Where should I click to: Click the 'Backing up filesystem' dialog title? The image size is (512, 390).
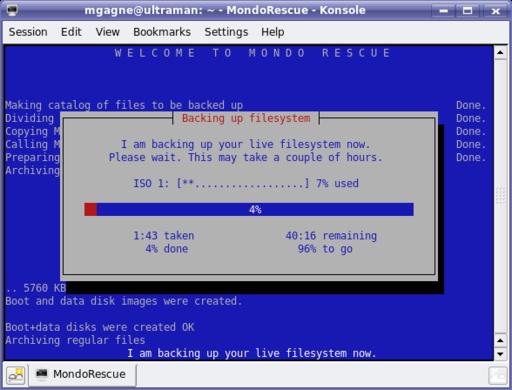246,118
